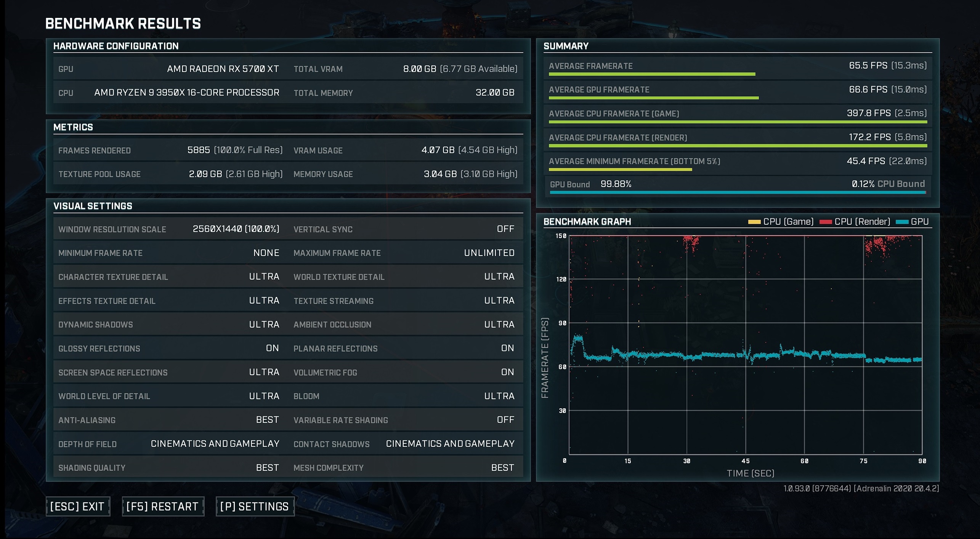Click the FRAMERATE (FPS) axis label
This screenshot has height=539, width=980.
tap(545, 358)
